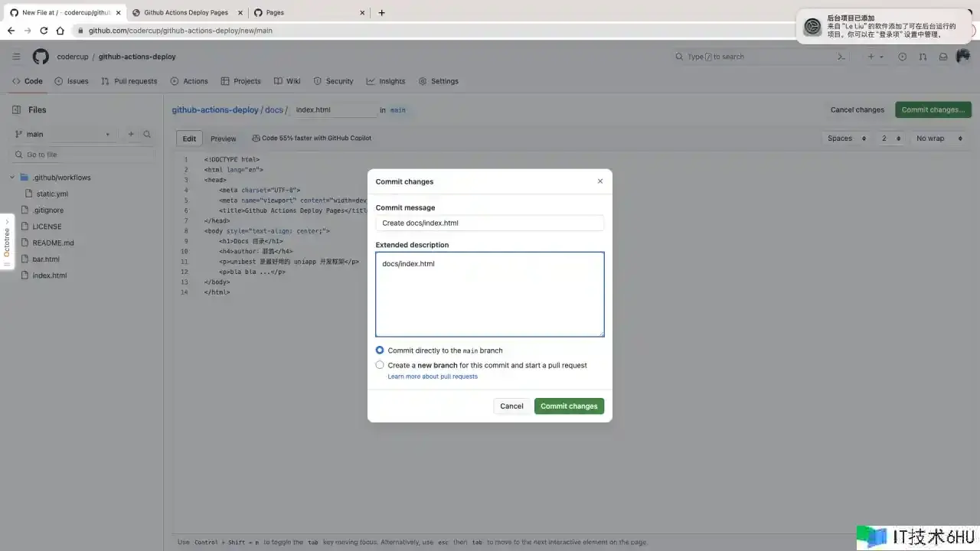Click the browser home icon

point(60,31)
